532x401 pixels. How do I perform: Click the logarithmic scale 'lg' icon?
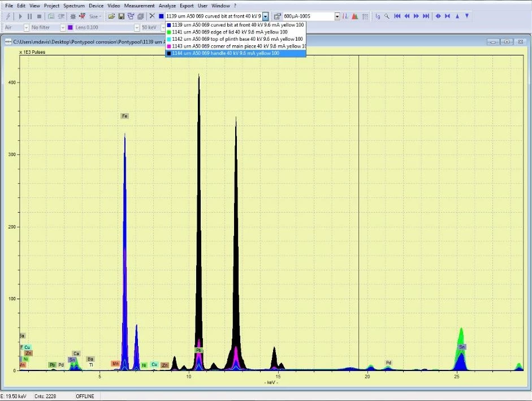[x=378, y=16]
